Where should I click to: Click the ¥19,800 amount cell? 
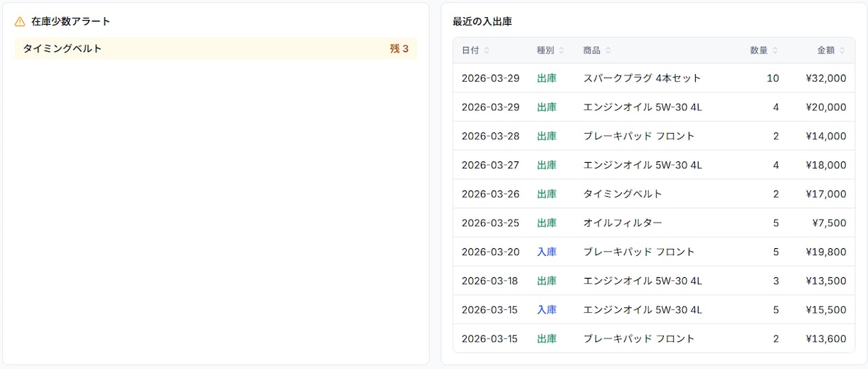click(826, 252)
